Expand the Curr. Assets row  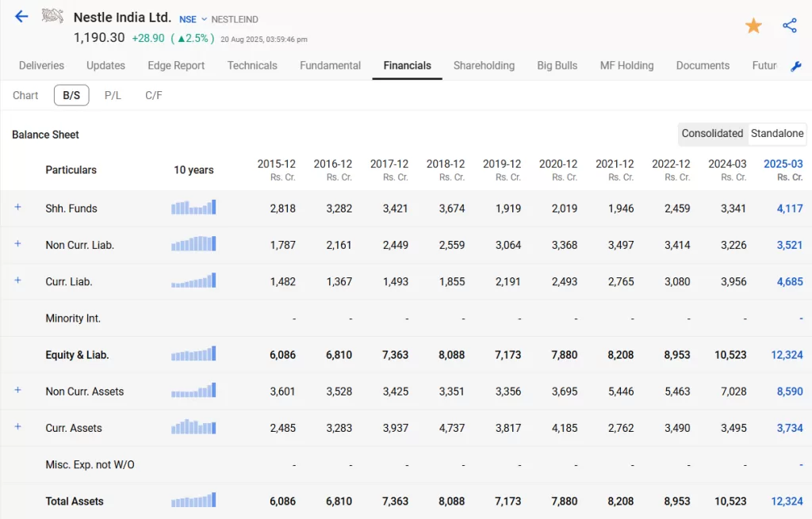17,427
